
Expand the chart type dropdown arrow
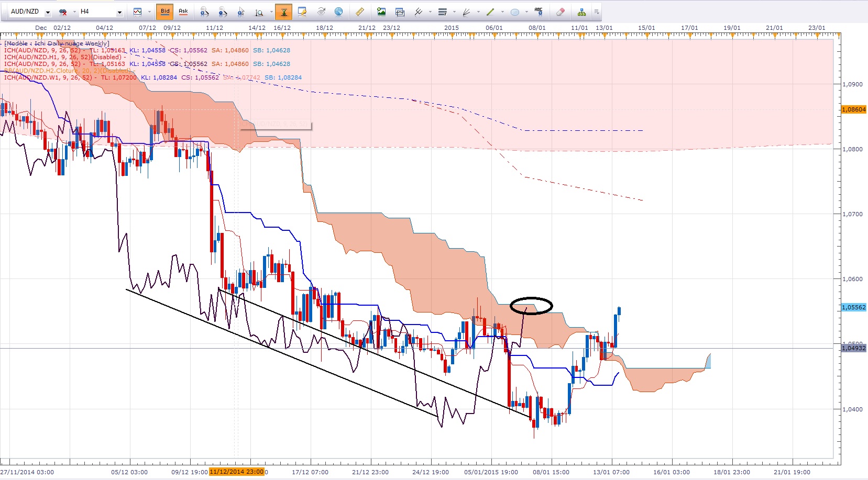[149, 12]
